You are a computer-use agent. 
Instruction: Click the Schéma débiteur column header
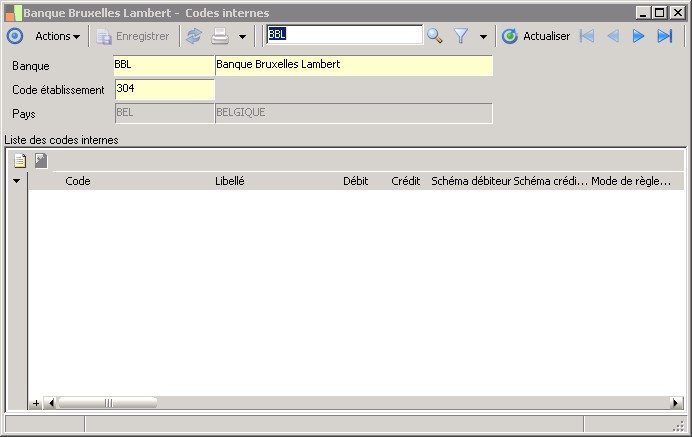471,181
